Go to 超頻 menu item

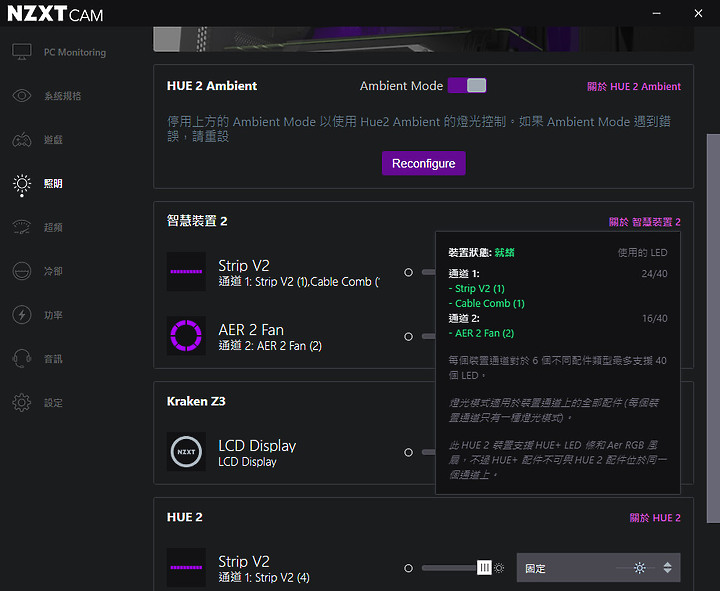click(53, 227)
